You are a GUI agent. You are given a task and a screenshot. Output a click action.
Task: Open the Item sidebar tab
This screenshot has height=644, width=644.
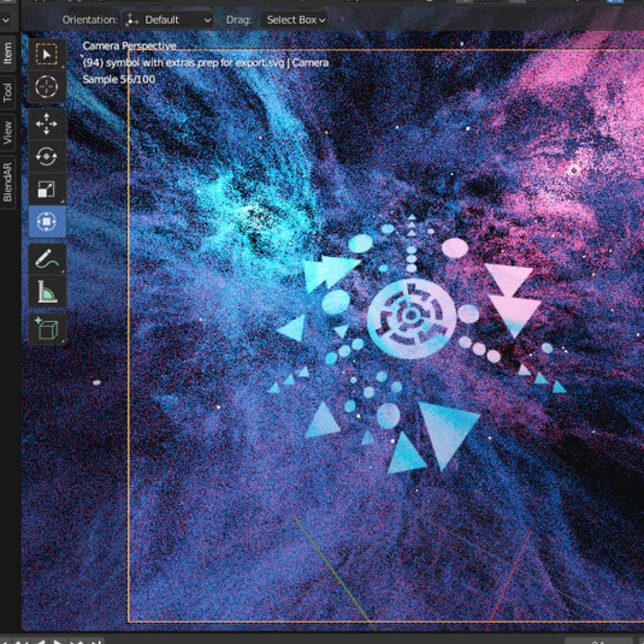click(x=8, y=53)
